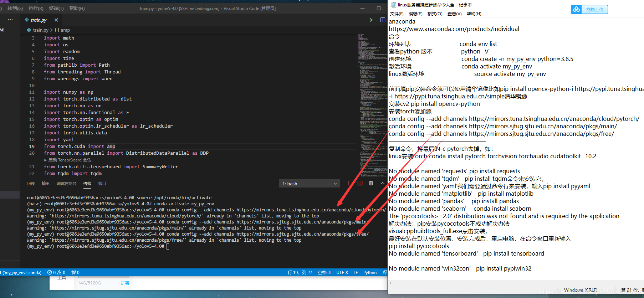Screen dimensions: 644x298
Task: Click the LF end-of-line status item
Action: click(356, 272)
